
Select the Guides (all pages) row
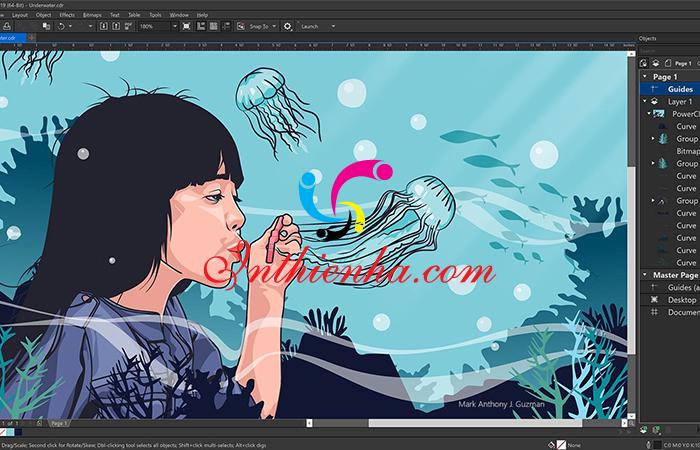pos(670,288)
